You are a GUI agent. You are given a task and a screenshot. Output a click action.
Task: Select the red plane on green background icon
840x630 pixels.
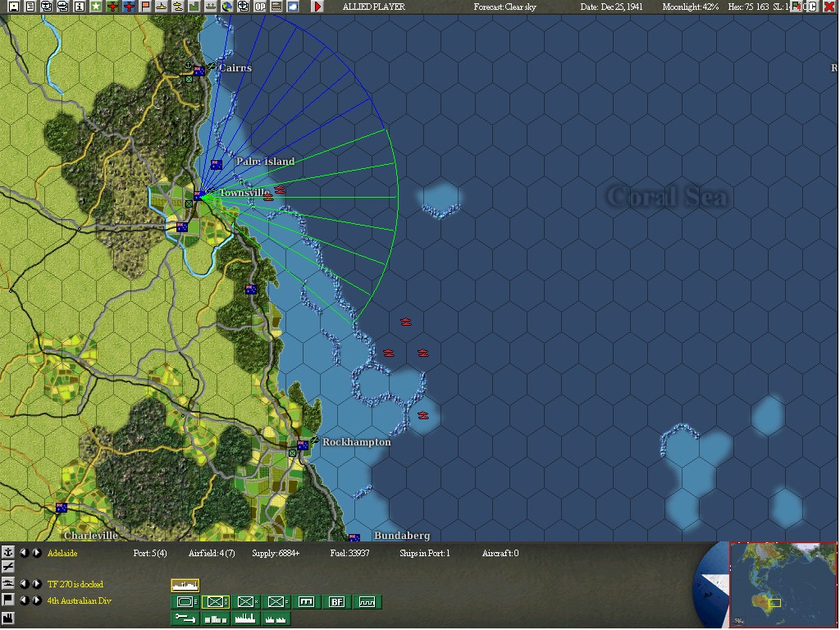[112, 7]
